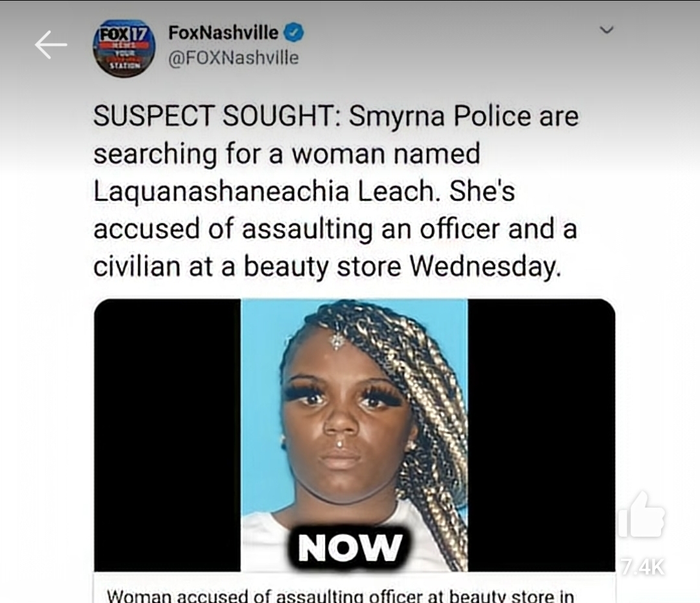Open the @FOXNashville handle
The image size is (700, 603).
pos(234,58)
